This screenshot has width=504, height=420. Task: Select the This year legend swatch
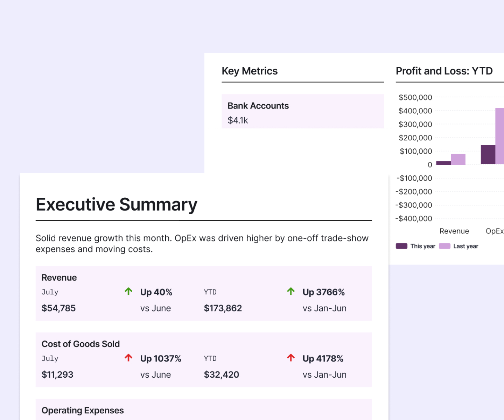pyautogui.click(x=401, y=246)
